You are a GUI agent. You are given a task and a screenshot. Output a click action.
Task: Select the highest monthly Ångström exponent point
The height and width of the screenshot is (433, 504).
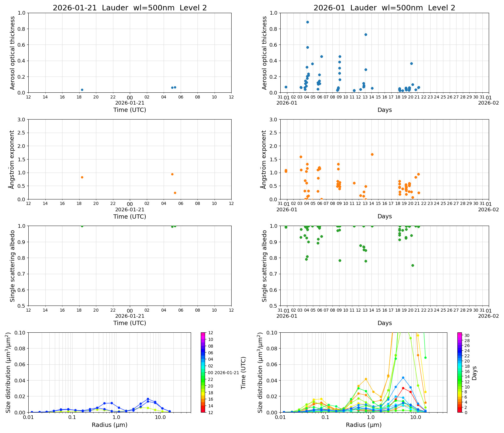(x=372, y=155)
